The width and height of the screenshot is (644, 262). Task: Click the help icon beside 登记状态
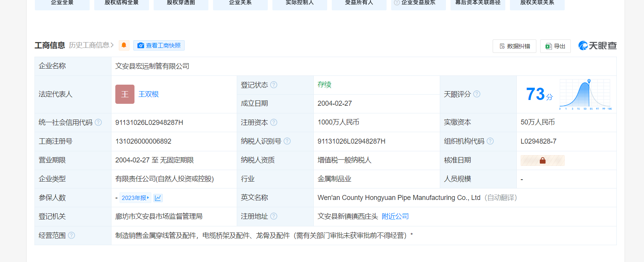click(274, 85)
